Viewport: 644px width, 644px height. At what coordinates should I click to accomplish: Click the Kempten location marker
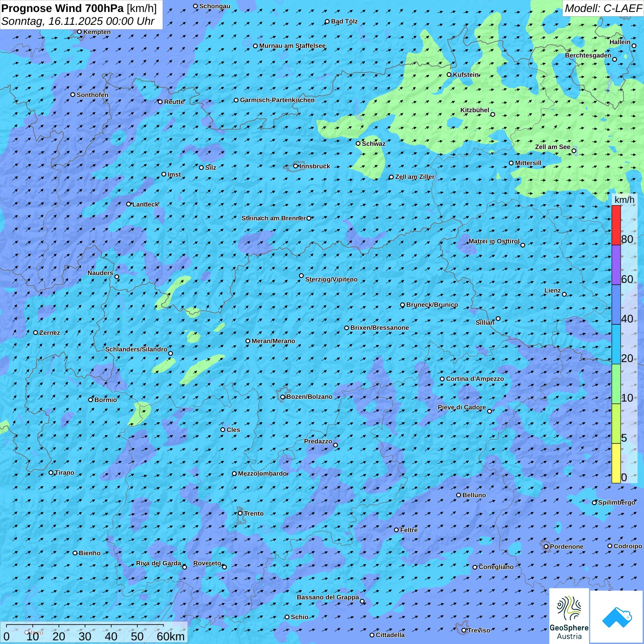(x=80, y=32)
